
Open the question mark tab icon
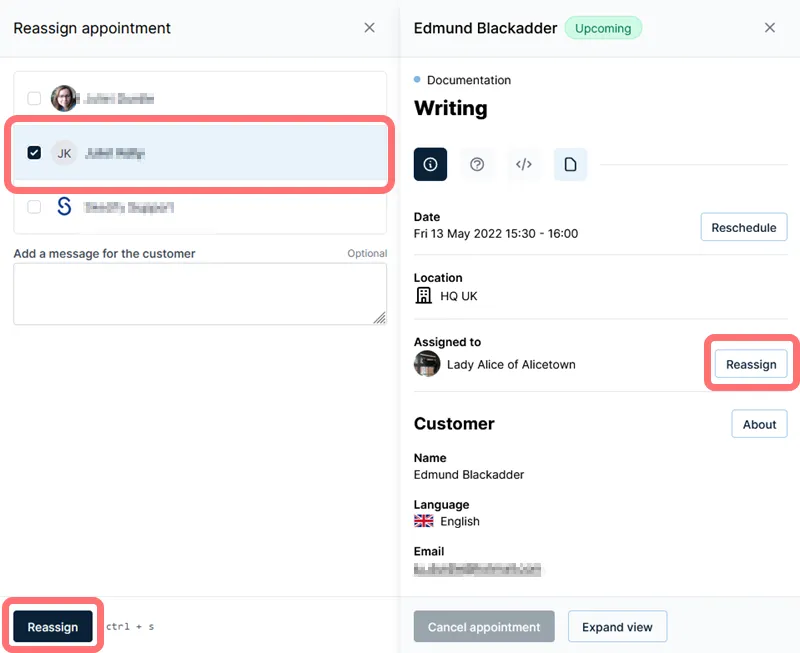[477, 164]
